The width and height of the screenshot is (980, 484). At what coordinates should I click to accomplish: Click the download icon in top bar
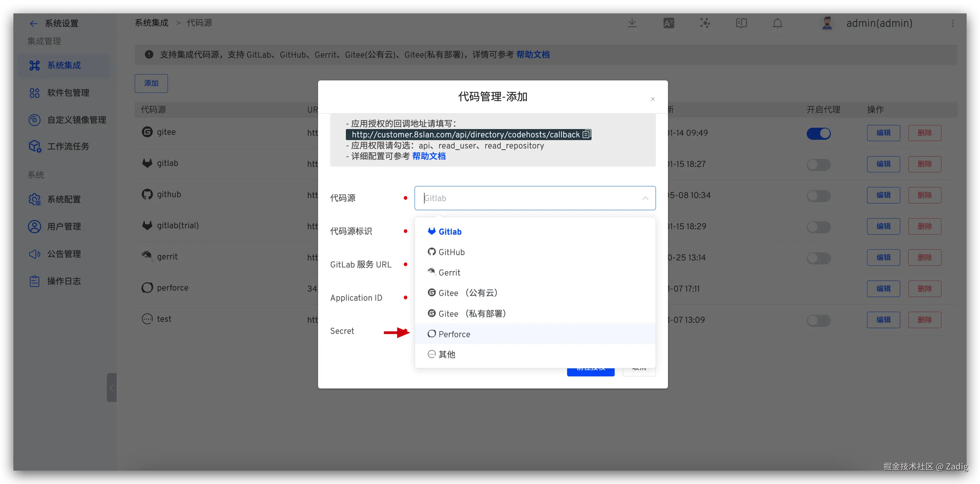[632, 23]
